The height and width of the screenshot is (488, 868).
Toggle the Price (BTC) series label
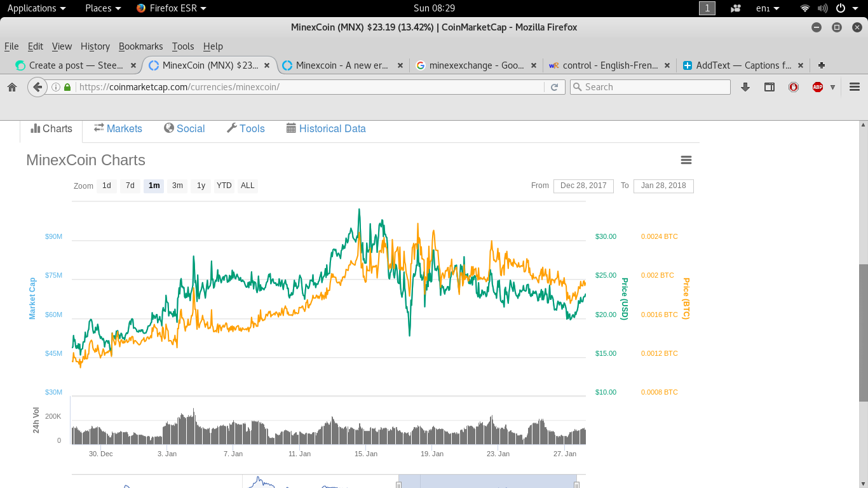coord(686,298)
